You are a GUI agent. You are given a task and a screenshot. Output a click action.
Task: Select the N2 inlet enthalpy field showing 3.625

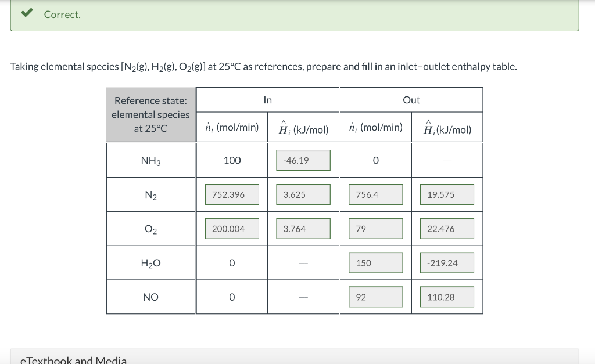tap(303, 194)
